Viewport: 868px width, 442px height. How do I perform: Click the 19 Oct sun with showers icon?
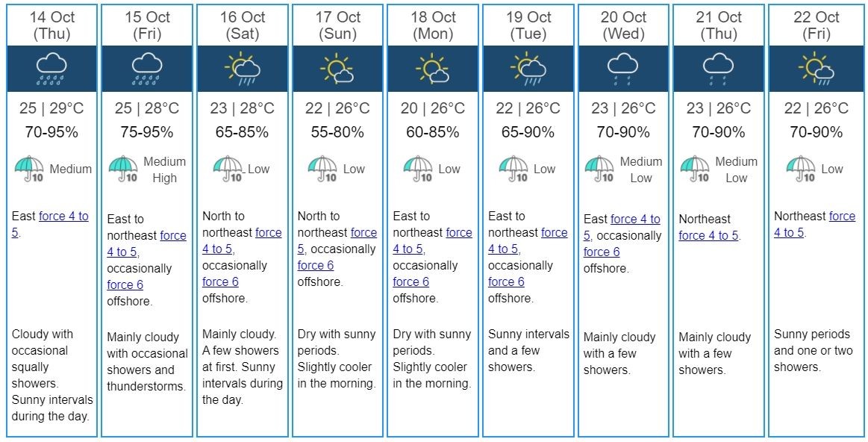click(x=528, y=69)
